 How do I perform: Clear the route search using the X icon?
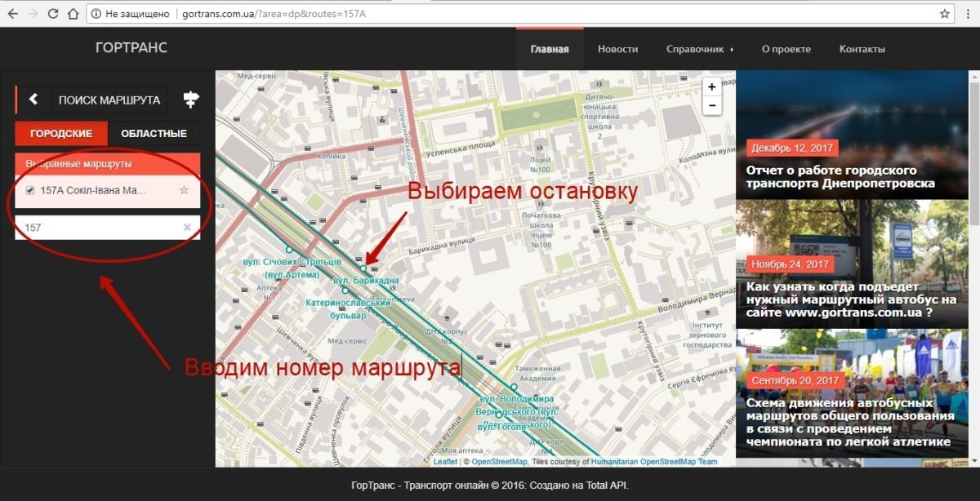tap(189, 227)
